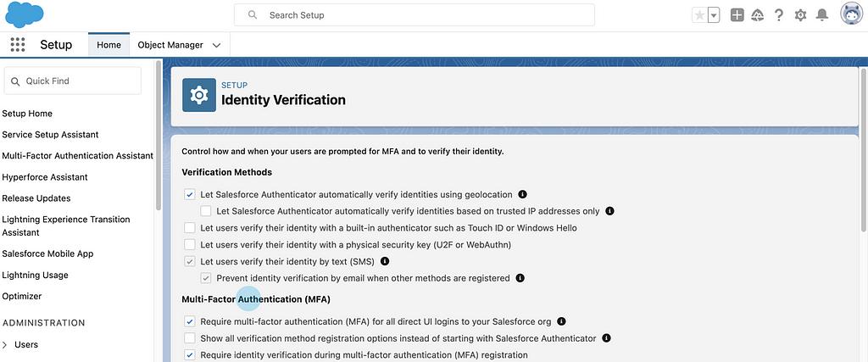Click the Salesforce cloud logo
This screenshot has width=868, height=362.
tap(24, 14)
